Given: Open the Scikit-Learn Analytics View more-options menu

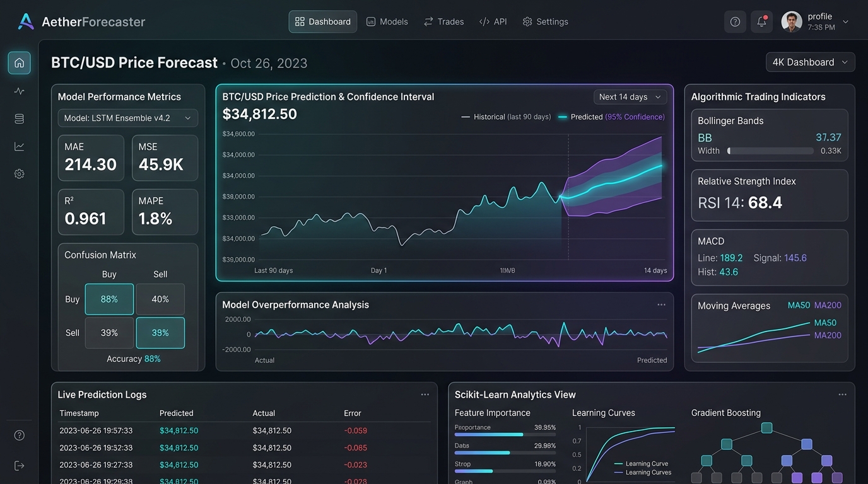Looking at the screenshot, I should [x=842, y=395].
